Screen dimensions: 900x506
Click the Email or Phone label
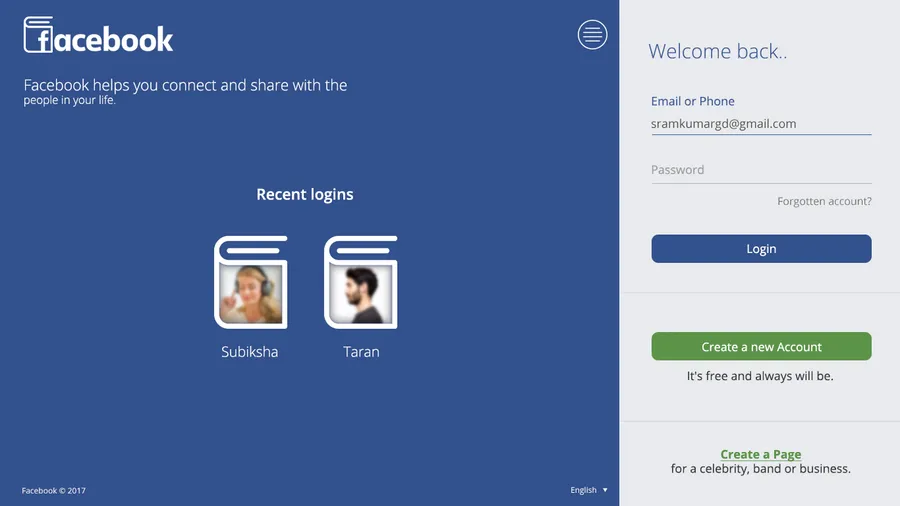point(693,101)
